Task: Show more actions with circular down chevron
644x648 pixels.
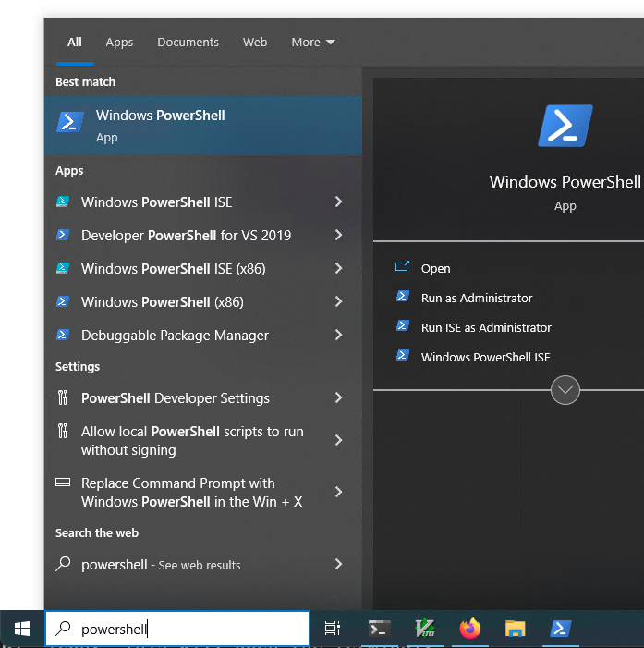Action: tap(565, 390)
